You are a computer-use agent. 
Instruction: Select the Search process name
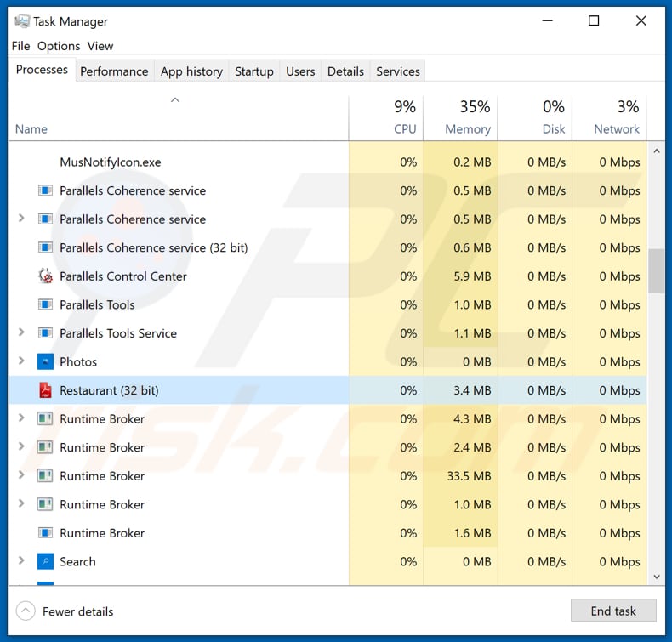tap(77, 561)
